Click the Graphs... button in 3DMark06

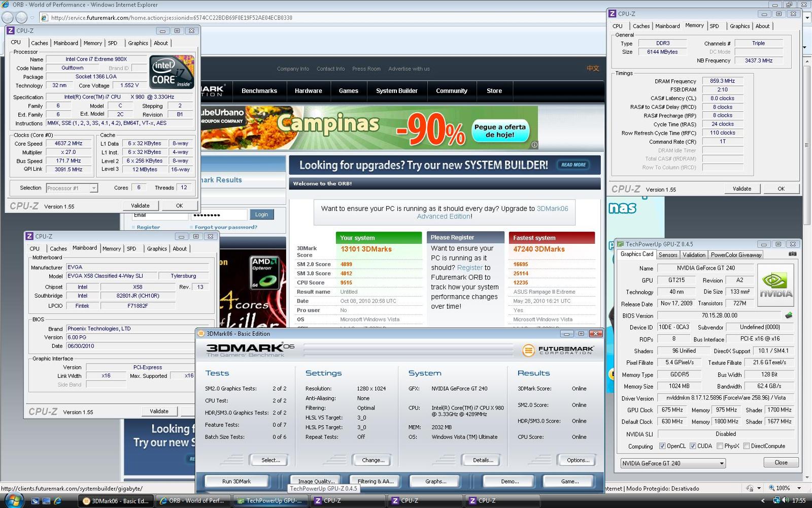click(435, 481)
